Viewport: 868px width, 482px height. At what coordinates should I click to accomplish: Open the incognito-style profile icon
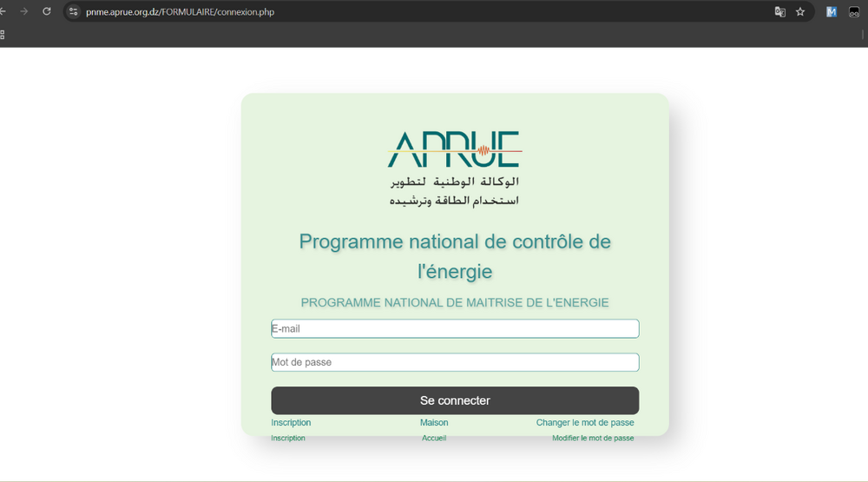pos(853,11)
